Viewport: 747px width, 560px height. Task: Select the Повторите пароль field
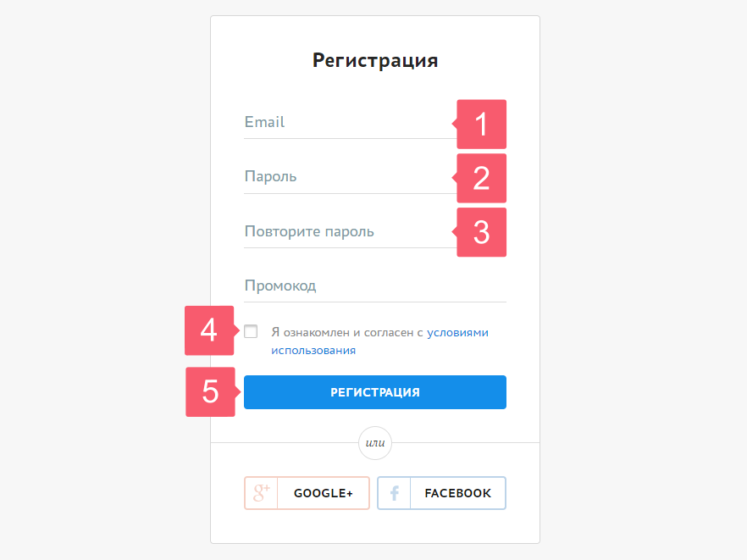pos(349,231)
